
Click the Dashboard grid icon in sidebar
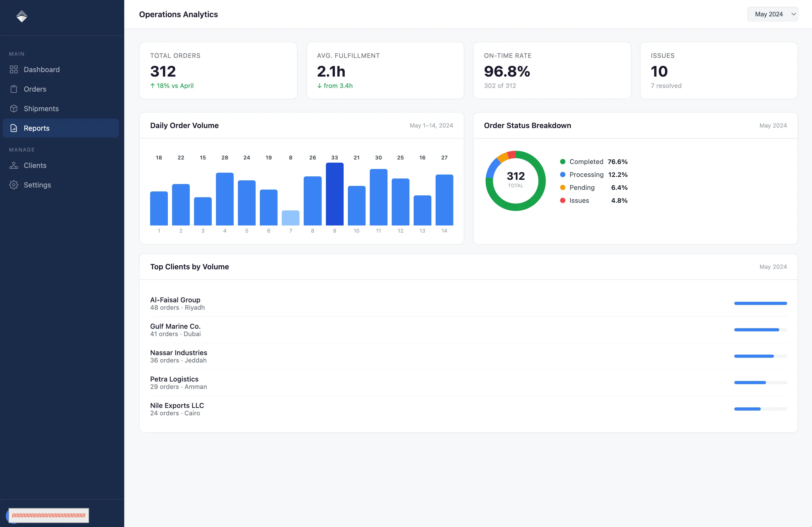pos(14,69)
